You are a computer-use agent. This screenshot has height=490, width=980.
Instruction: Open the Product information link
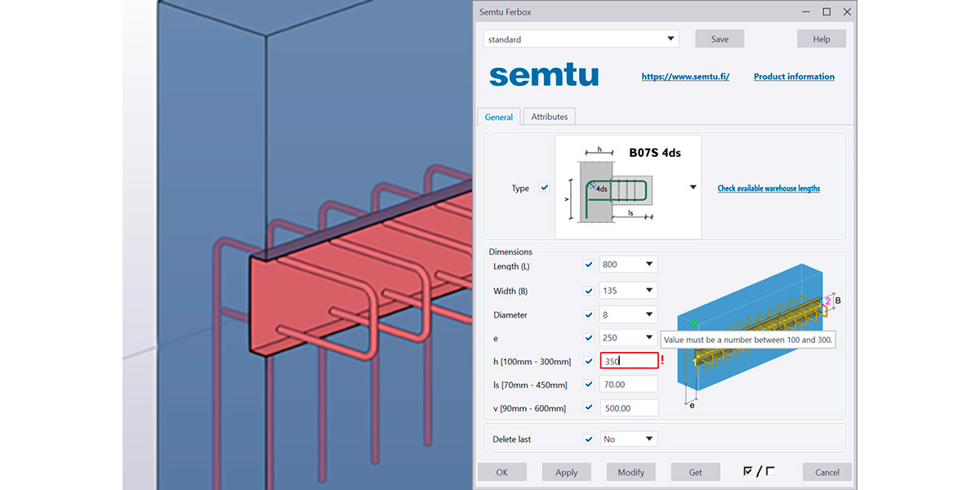point(794,77)
